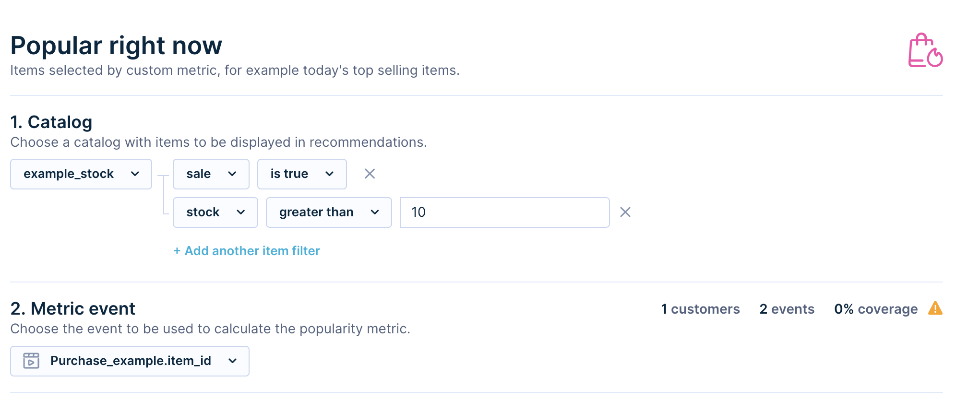Screen dimensions: 980x400
Task: Click the 2. Metric event section heading
Action: pyautogui.click(x=73, y=308)
